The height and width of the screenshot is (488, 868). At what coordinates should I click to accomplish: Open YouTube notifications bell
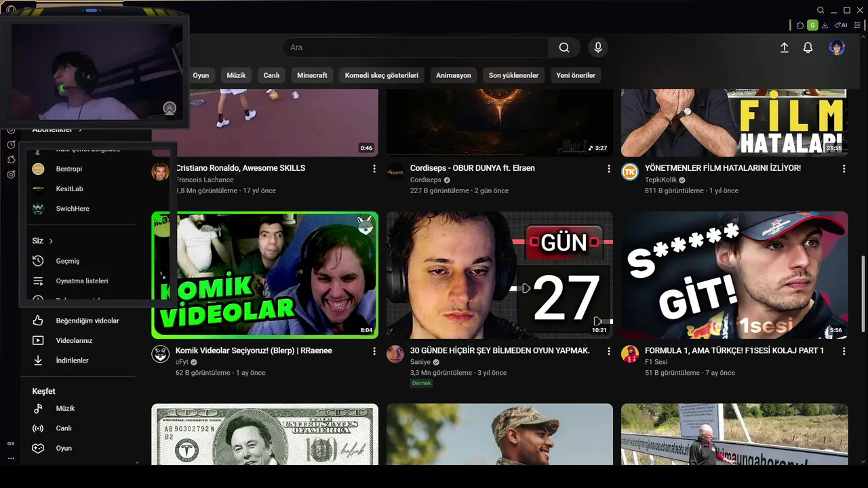point(808,47)
